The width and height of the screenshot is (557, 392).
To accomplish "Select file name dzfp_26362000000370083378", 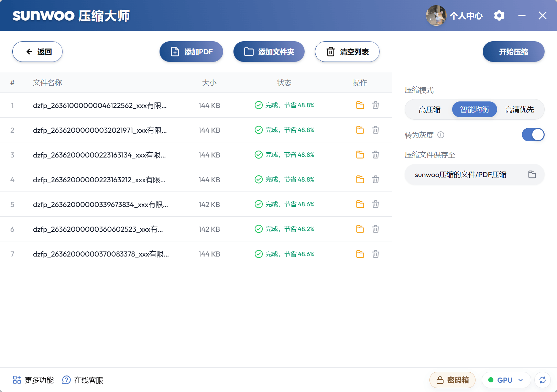I will [101, 254].
